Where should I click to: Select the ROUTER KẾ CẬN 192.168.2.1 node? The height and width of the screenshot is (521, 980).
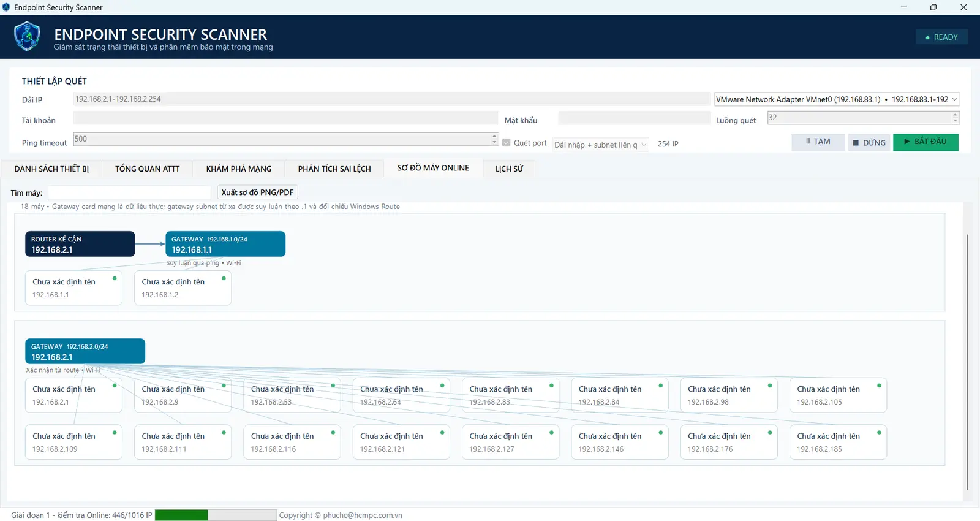pos(80,244)
